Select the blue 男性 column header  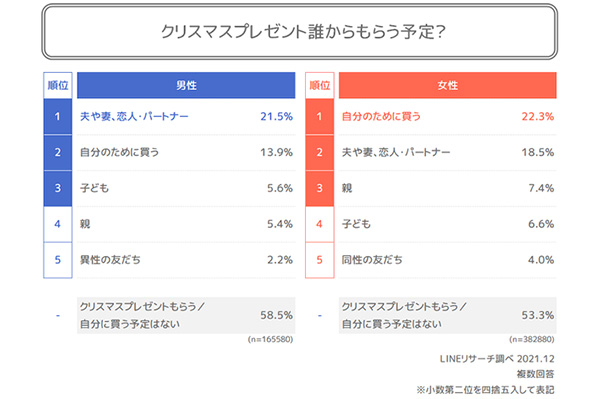186,85
